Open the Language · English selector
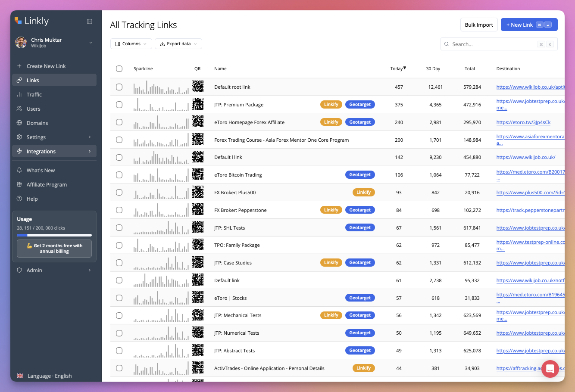575x392 pixels. tap(50, 376)
